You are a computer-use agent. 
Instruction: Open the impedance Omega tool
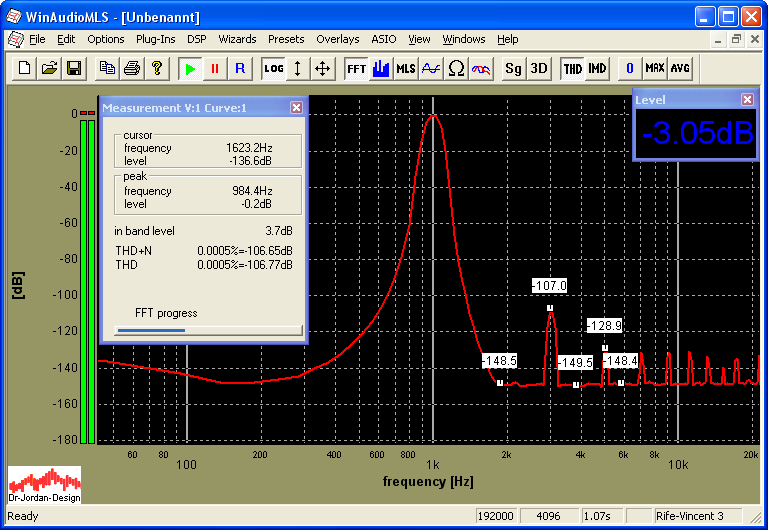click(x=456, y=69)
